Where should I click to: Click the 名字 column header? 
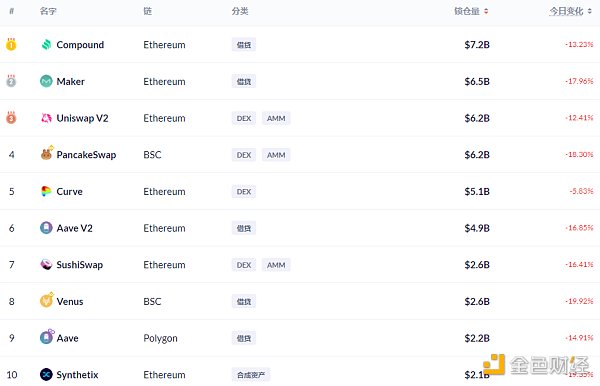(48, 11)
